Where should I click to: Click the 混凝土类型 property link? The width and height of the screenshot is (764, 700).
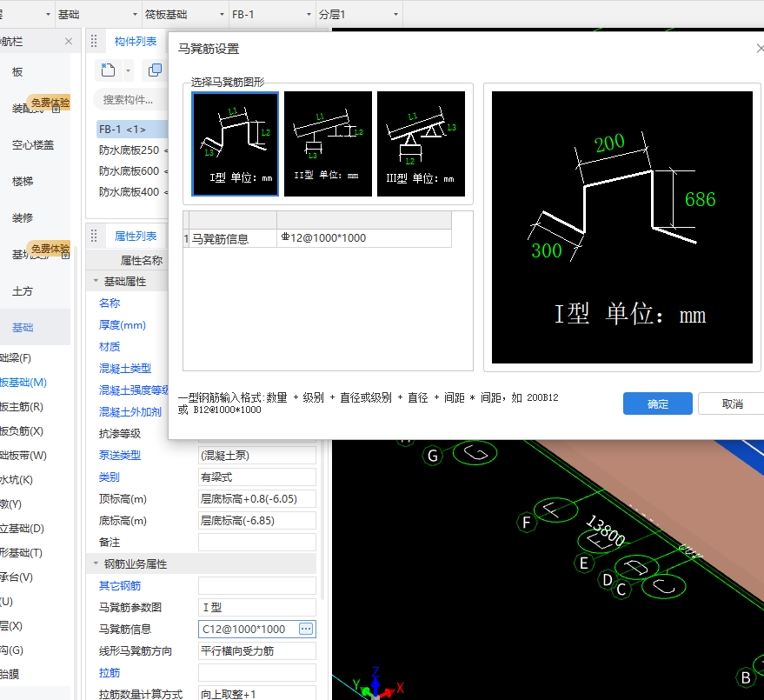click(125, 369)
